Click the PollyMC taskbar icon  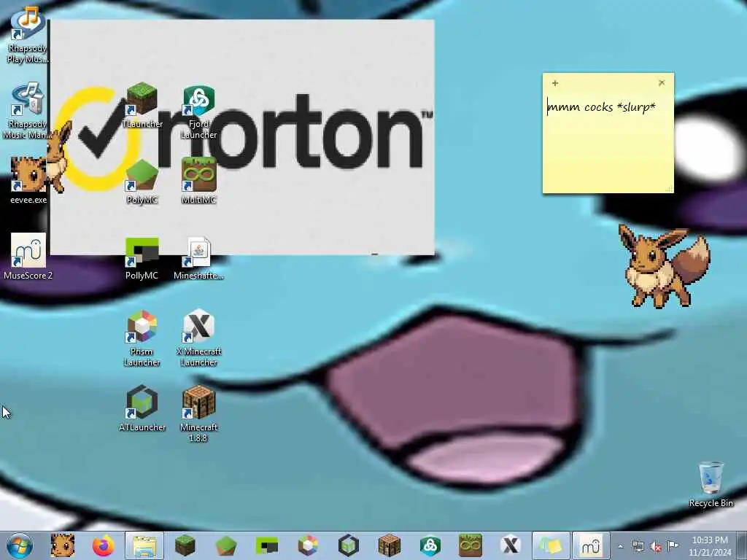click(267, 545)
